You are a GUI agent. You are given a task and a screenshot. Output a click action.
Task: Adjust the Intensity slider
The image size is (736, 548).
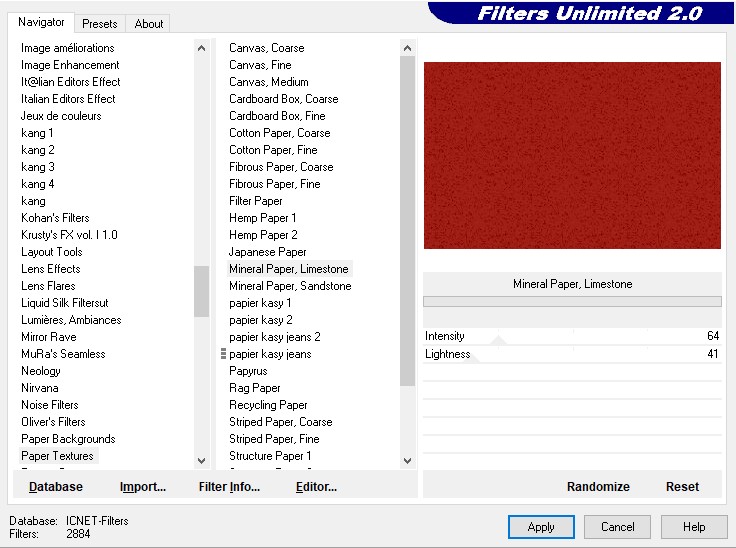498,340
